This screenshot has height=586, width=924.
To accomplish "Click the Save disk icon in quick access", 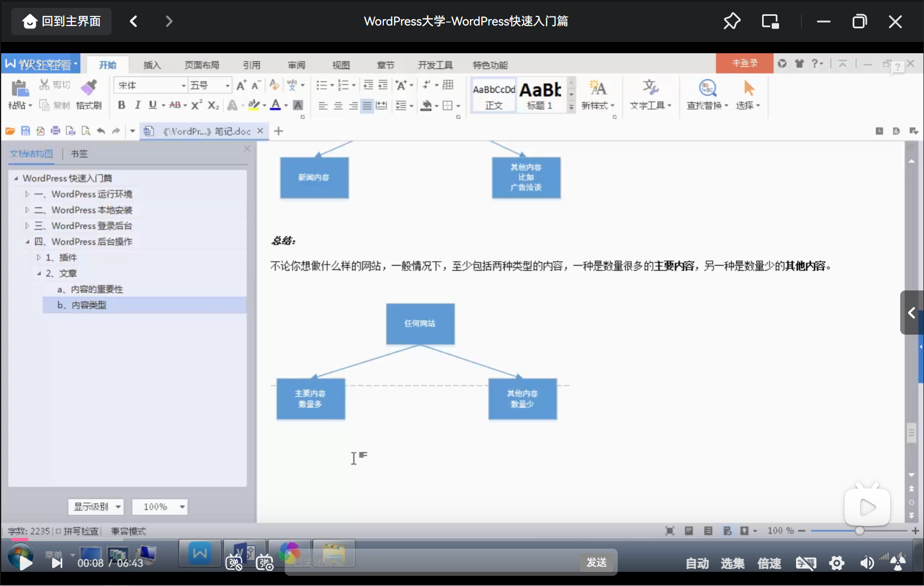I will pos(25,131).
